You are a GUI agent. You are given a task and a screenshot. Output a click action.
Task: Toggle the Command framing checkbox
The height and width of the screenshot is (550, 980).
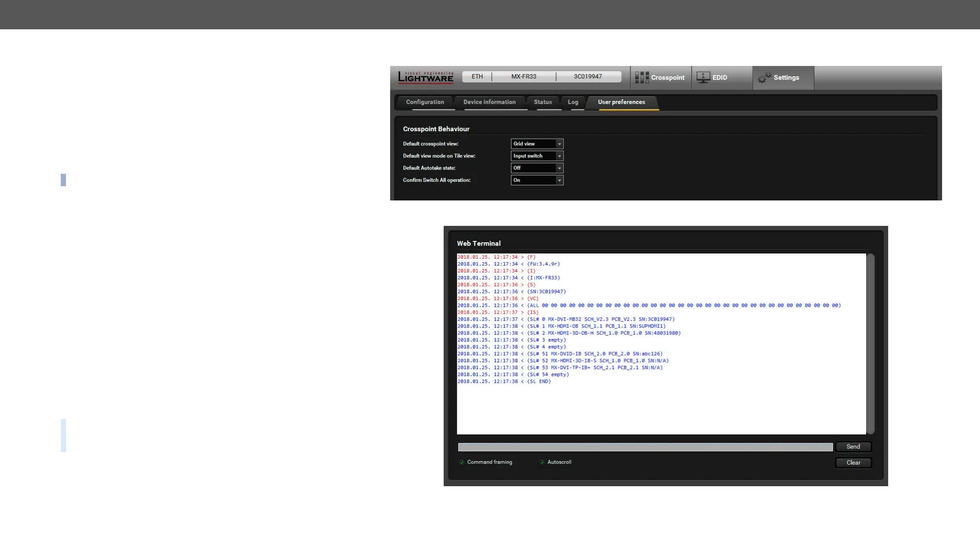tap(462, 462)
